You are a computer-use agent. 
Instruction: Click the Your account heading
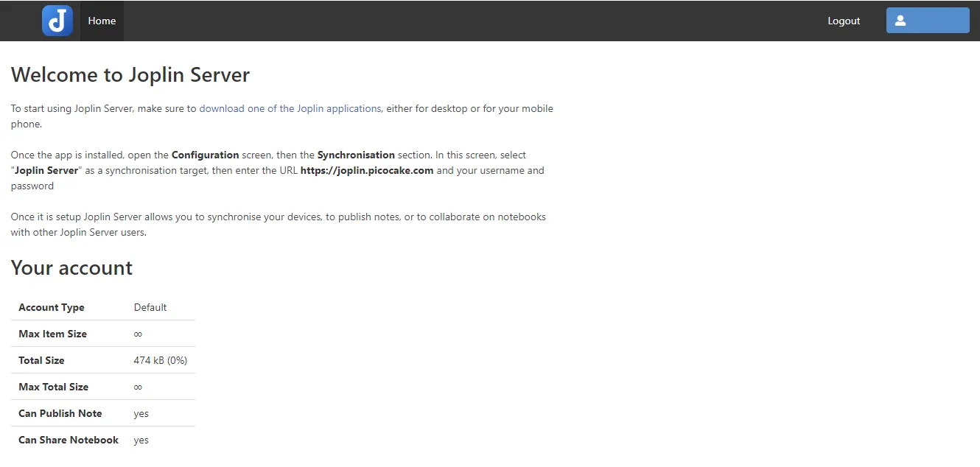click(x=71, y=267)
